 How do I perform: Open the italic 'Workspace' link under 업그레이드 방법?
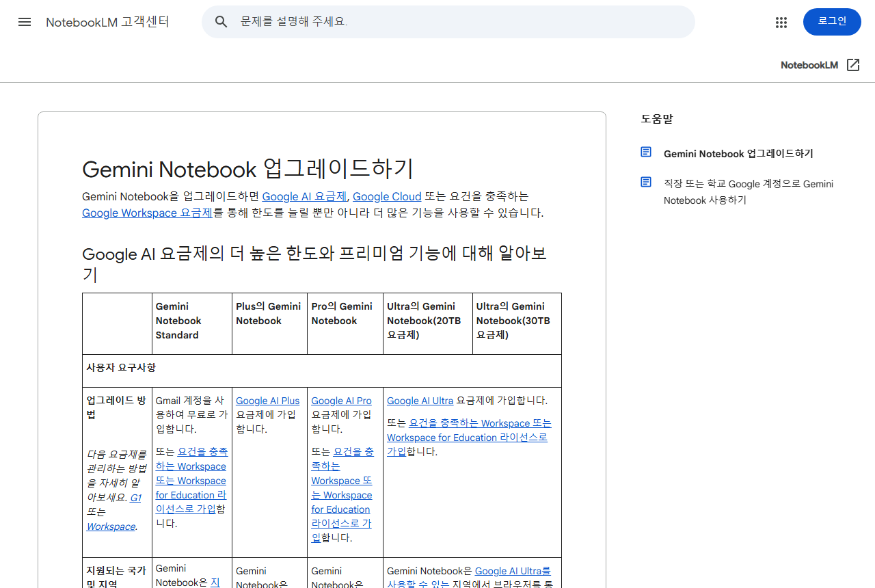click(111, 526)
